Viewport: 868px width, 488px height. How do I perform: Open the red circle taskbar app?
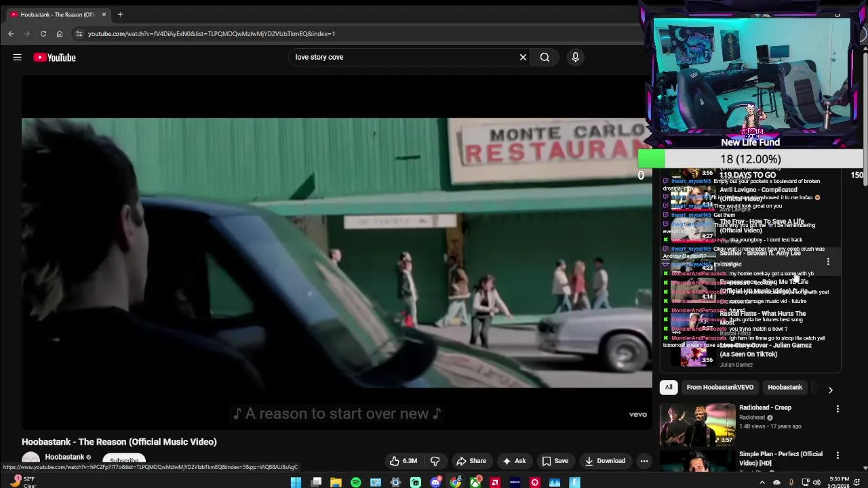coord(535,483)
